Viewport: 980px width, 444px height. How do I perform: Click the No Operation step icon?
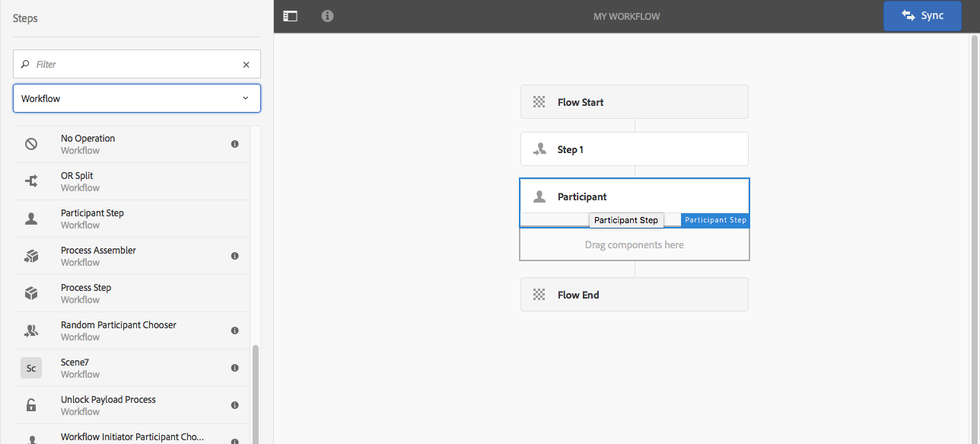pos(31,144)
